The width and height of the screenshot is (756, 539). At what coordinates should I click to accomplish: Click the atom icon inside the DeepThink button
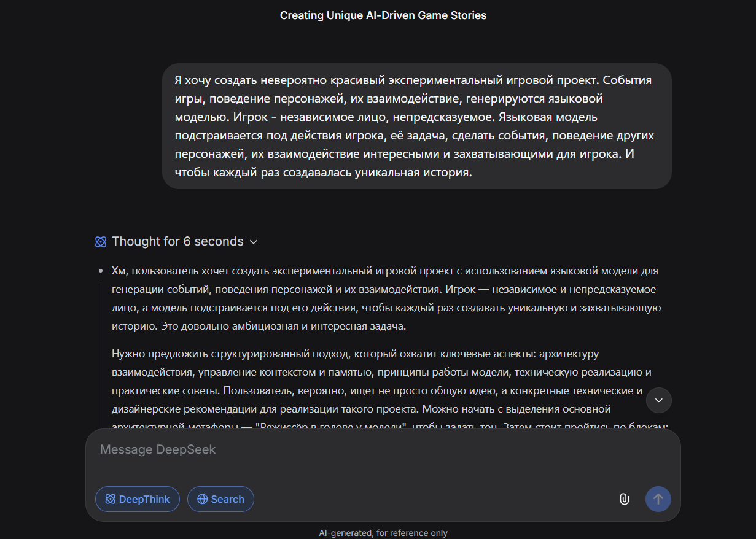pyautogui.click(x=111, y=499)
